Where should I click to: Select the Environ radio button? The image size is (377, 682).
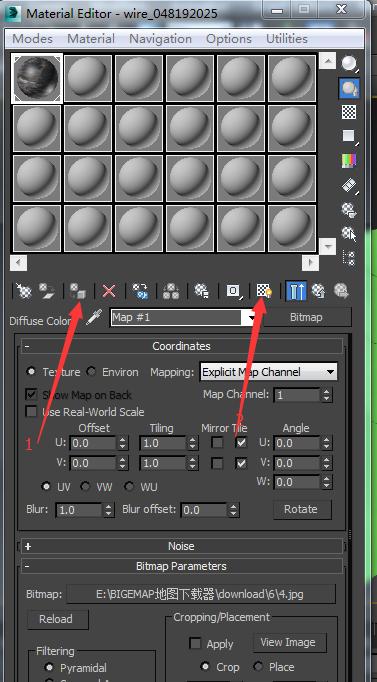click(91, 372)
